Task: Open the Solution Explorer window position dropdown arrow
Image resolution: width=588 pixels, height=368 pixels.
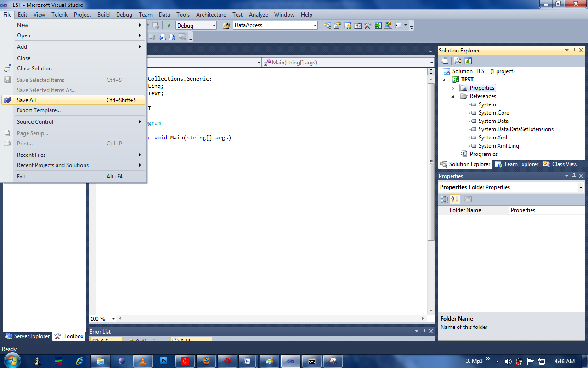Action: (x=567, y=51)
